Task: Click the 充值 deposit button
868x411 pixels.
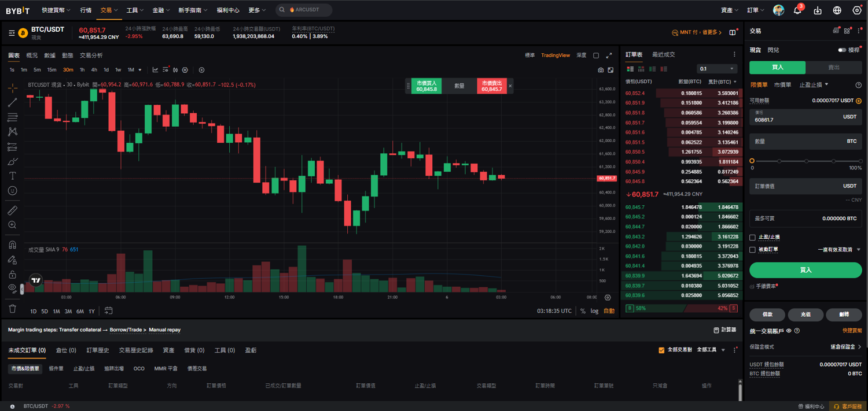Action: click(806, 314)
